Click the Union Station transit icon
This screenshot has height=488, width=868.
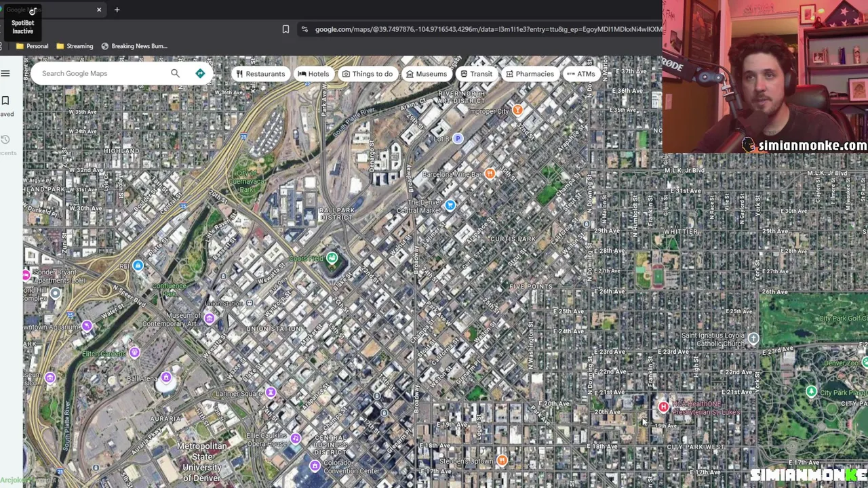click(250, 303)
